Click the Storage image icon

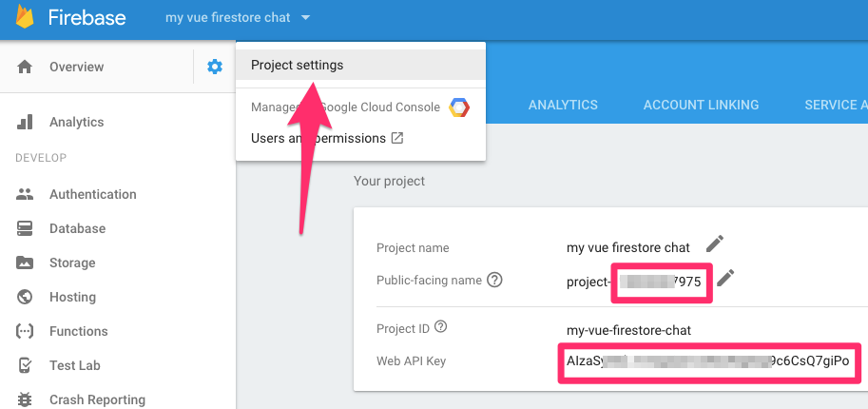(26, 263)
